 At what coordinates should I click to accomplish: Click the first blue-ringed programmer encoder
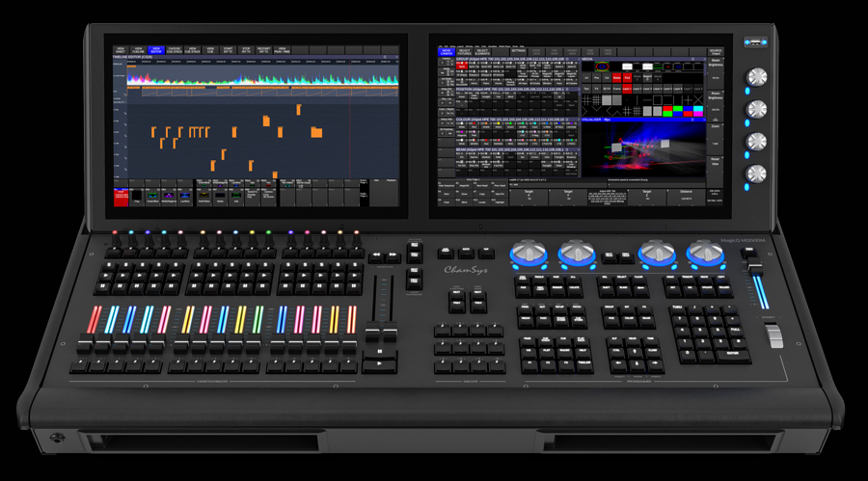coord(529,254)
